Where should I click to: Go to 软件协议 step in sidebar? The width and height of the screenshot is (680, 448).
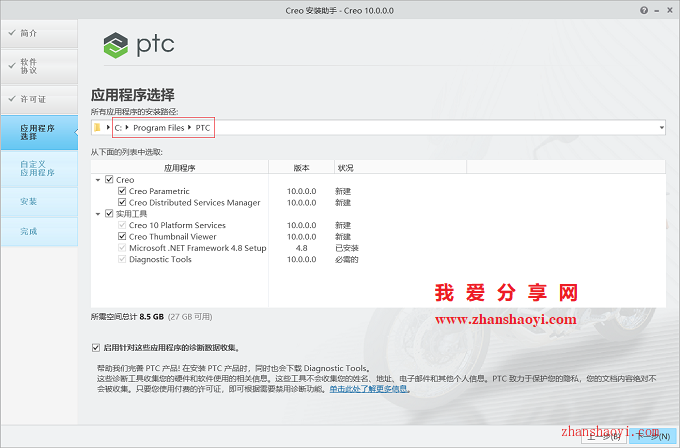coord(39,66)
